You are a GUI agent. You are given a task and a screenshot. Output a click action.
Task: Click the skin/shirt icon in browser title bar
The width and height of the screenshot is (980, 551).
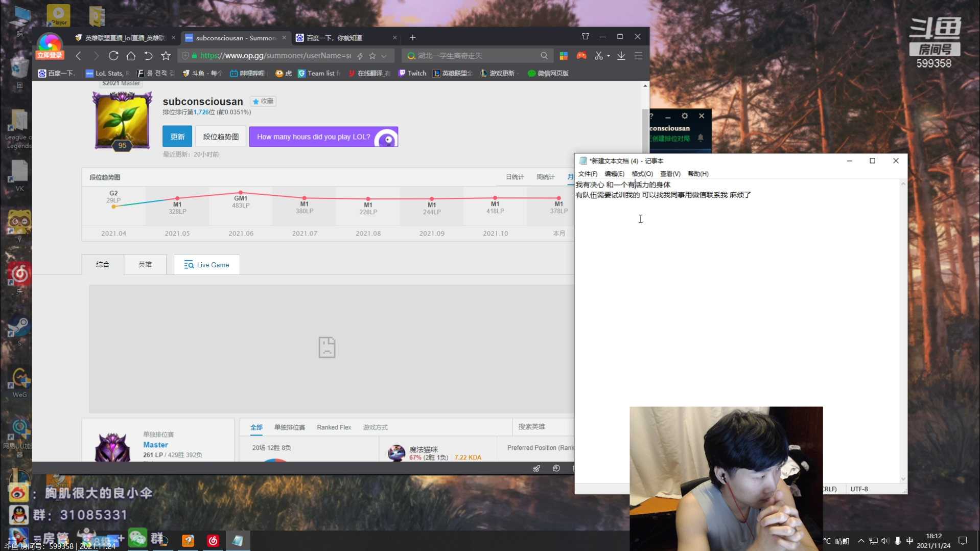point(586,36)
